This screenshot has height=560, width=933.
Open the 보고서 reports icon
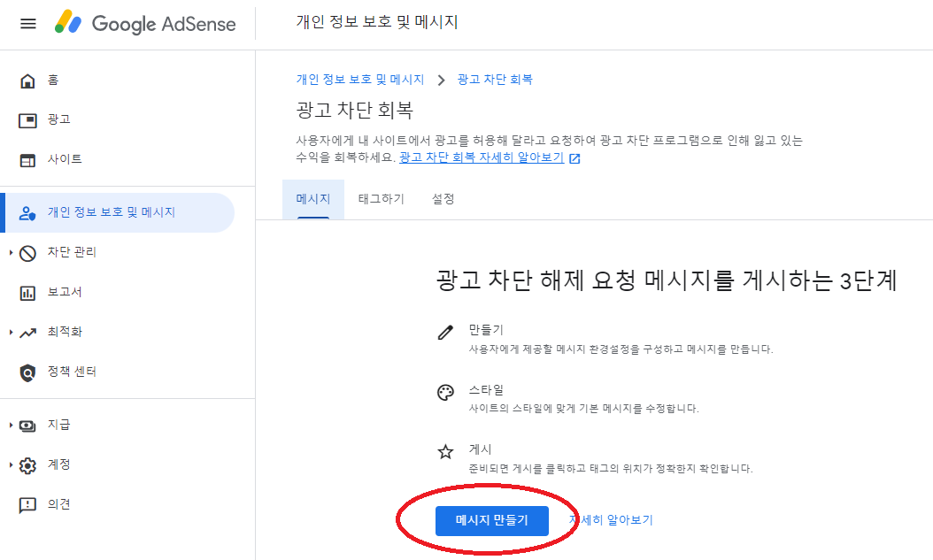[27, 293]
